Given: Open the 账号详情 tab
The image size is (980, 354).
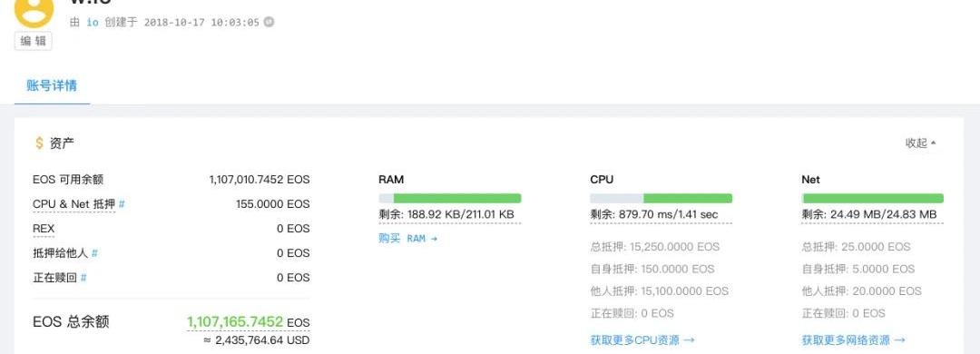Looking at the screenshot, I should (52, 85).
